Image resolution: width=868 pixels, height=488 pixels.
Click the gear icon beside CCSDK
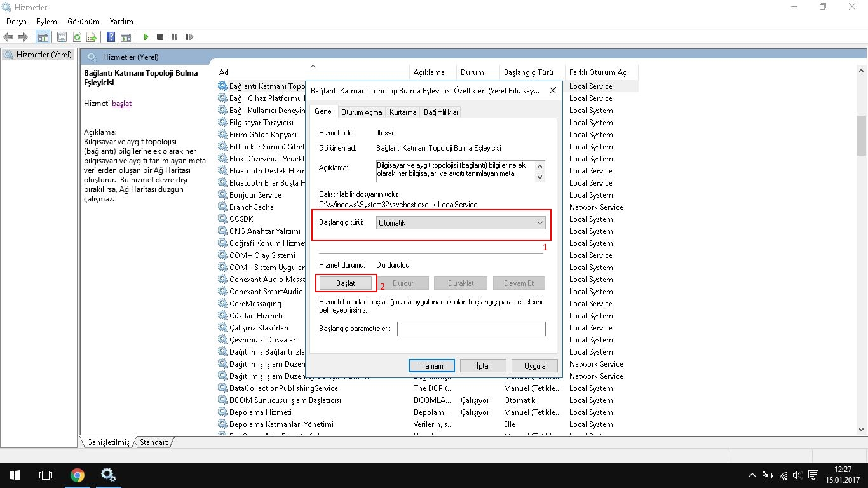(x=222, y=219)
